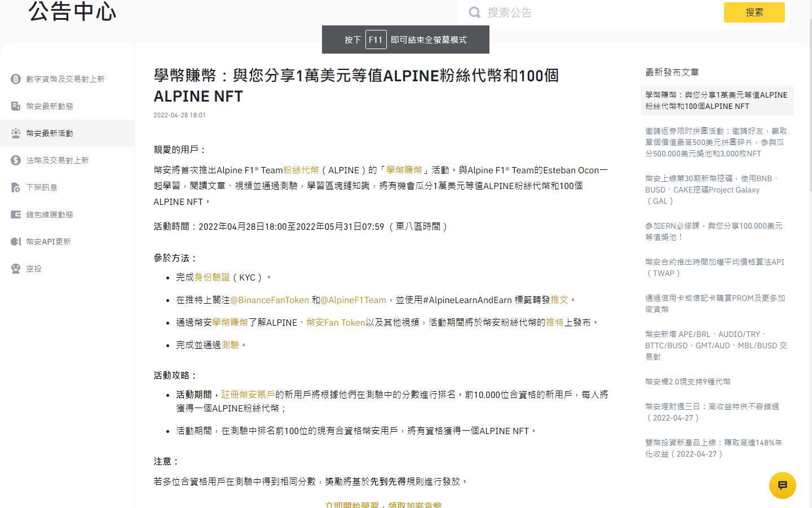Open the APE/BRL new trading pairs article
This screenshot has width=812, height=508.
tap(716, 345)
